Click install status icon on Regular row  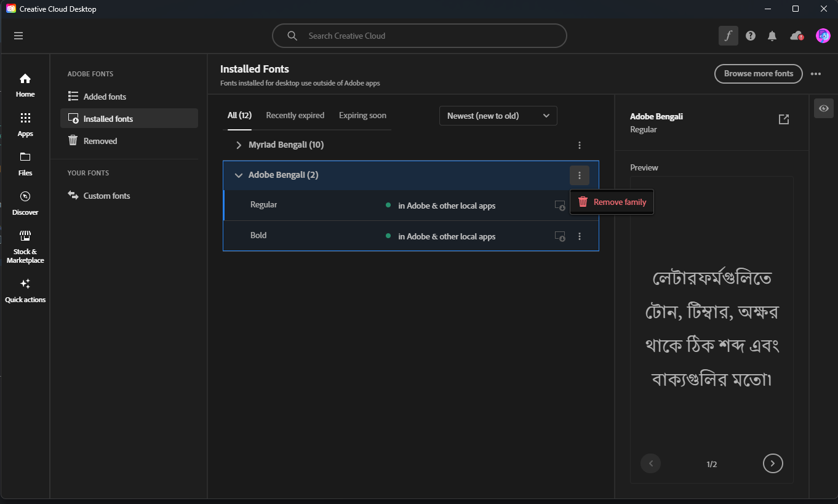coord(560,206)
